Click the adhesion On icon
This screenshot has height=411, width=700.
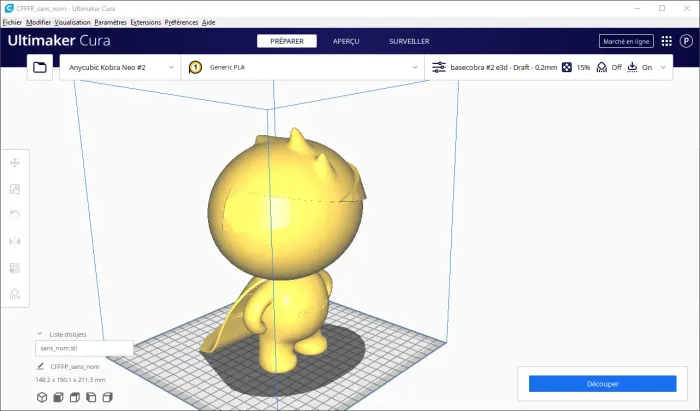(x=632, y=67)
